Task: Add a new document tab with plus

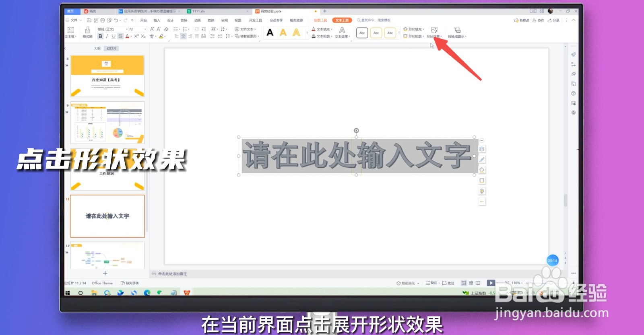Action: tap(325, 11)
